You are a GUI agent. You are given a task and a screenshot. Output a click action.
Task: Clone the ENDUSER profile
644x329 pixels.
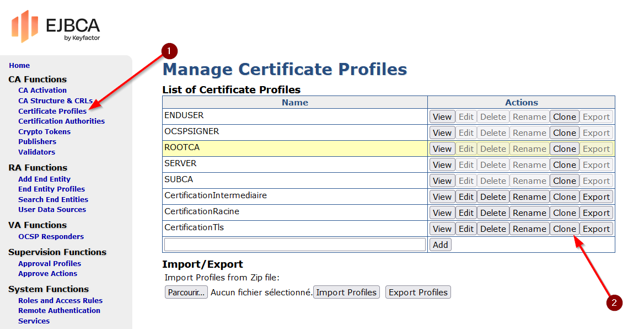point(564,117)
